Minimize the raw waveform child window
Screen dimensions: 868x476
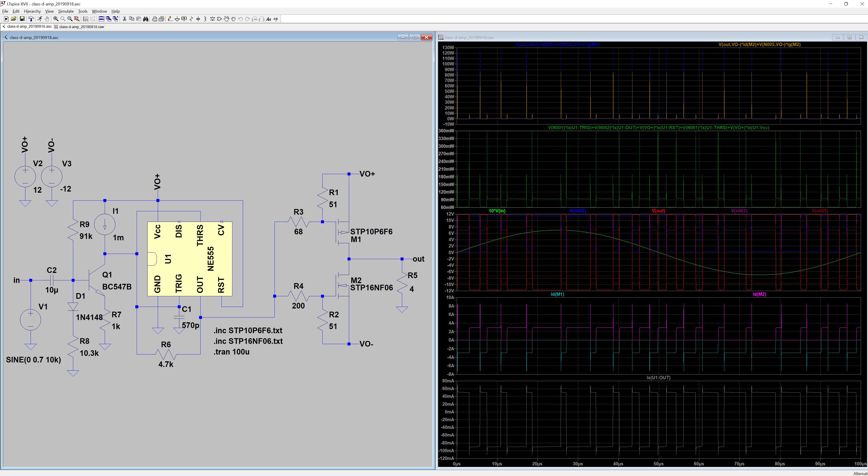pos(838,37)
